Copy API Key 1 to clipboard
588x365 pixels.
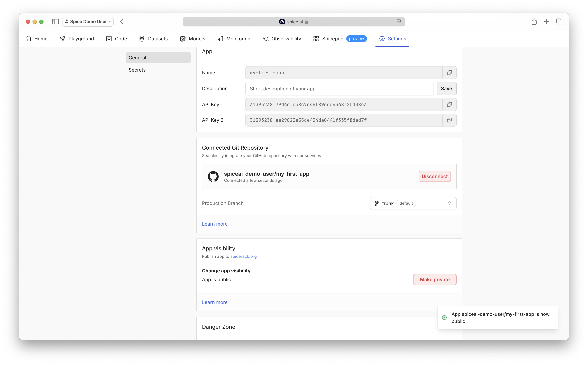pyautogui.click(x=449, y=104)
